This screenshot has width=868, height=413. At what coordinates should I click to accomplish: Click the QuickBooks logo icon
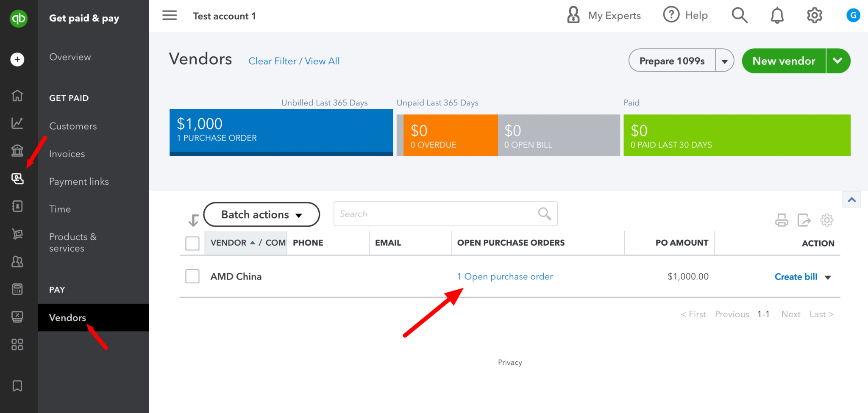pyautogui.click(x=19, y=18)
